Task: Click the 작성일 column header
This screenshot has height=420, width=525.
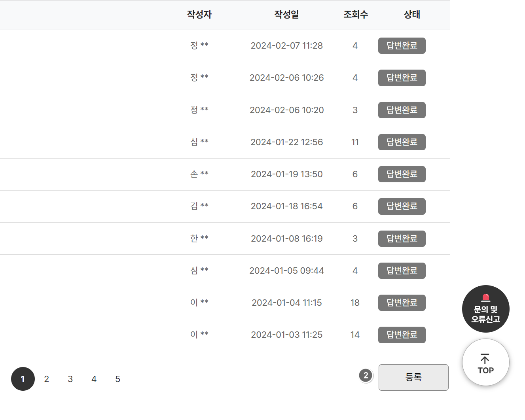Action: [286, 14]
